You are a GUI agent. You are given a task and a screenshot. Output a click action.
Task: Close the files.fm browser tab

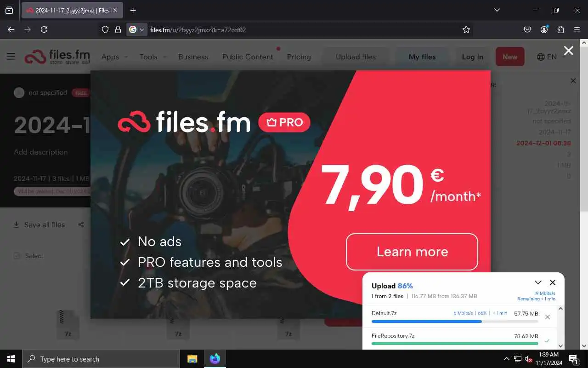[x=115, y=10]
